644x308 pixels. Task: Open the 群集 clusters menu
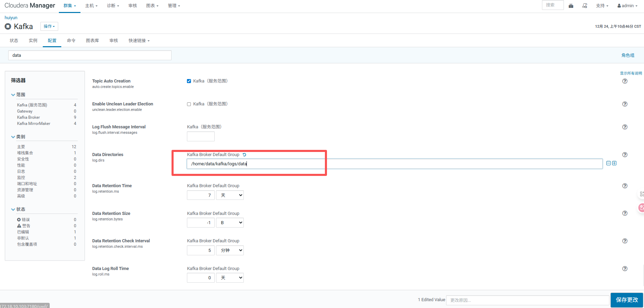pyautogui.click(x=70, y=6)
